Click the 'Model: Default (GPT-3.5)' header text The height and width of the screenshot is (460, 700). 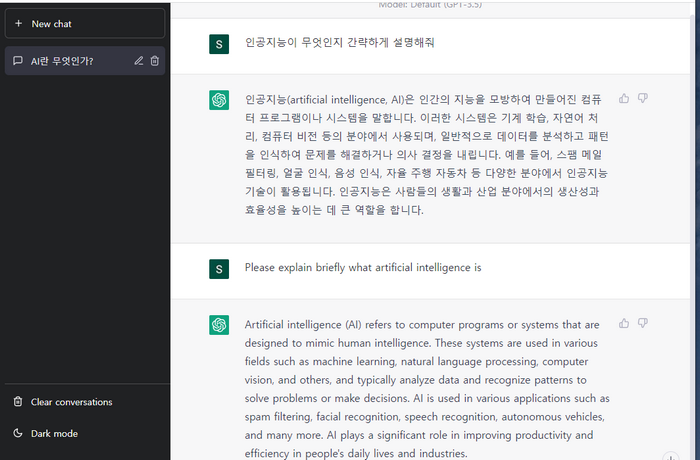[x=430, y=5]
